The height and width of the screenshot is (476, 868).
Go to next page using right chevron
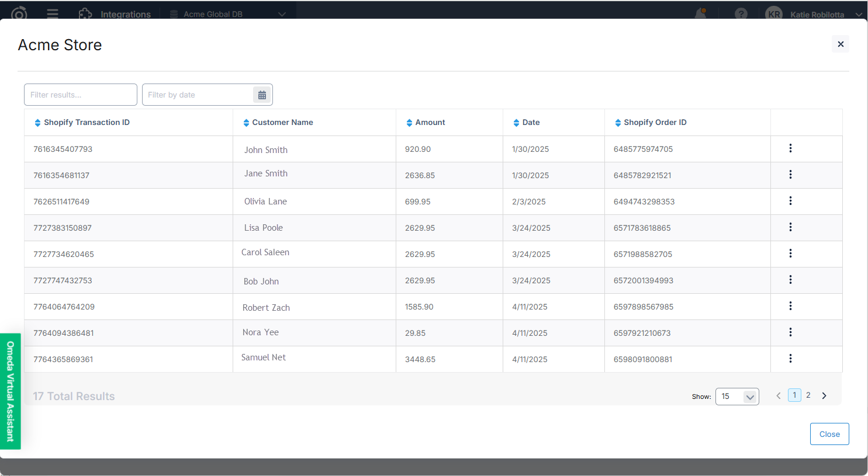[824, 396]
